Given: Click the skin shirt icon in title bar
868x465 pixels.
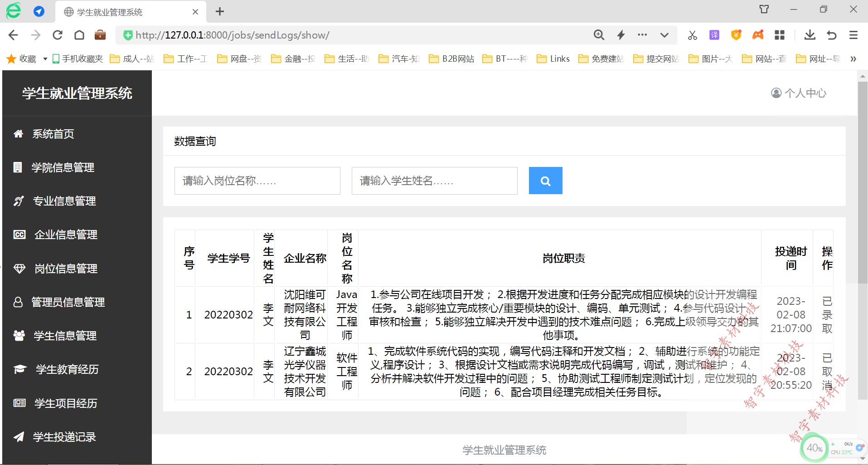Looking at the screenshot, I should (x=764, y=9).
